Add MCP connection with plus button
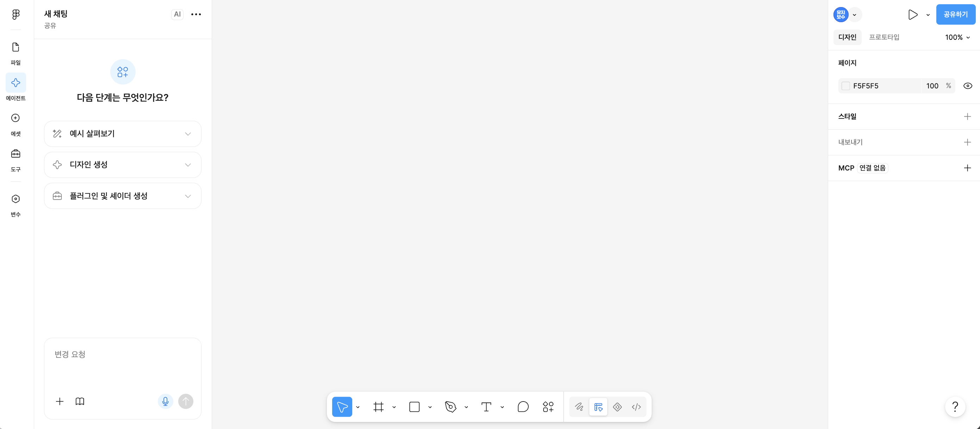The height and width of the screenshot is (429, 980). tap(967, 168)
